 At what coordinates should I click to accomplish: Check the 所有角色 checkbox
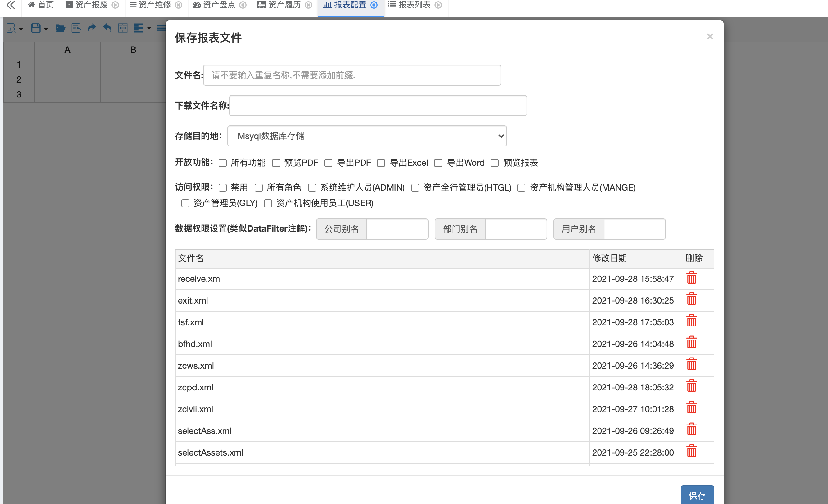point(259,188)
